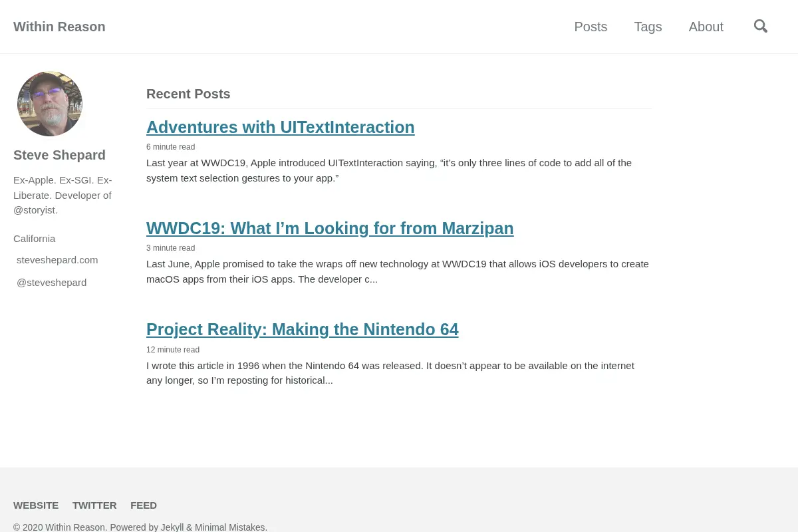
Task: Open WWDC19 Marzipan post title
Action: tap(330, 228)
